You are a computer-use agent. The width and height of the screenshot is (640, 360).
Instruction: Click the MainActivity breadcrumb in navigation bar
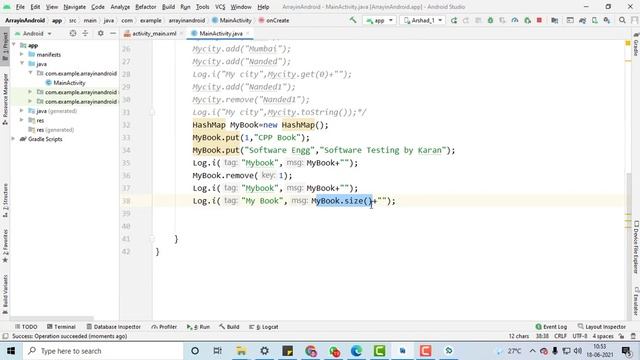pyautogui.click(x=232, y=20)
